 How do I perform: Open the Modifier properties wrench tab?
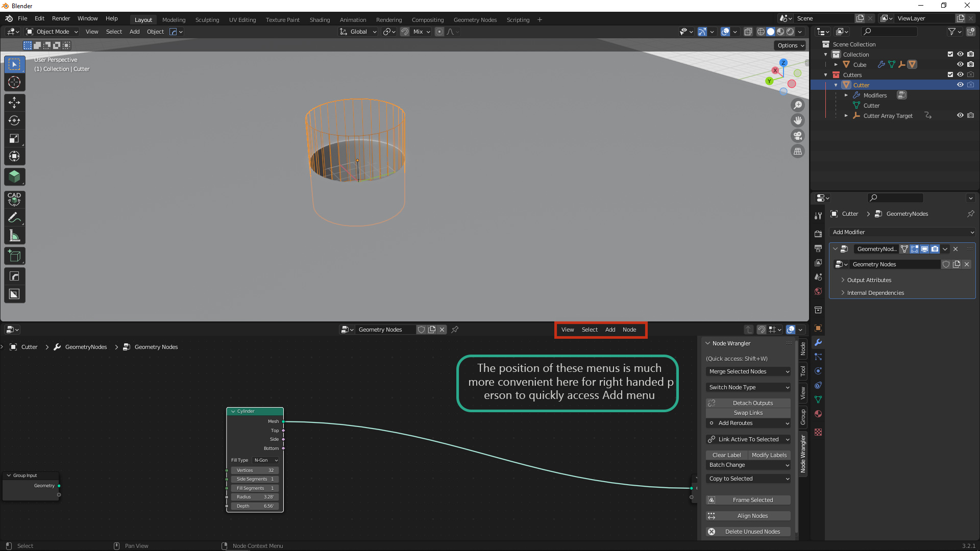click(818, 342)
